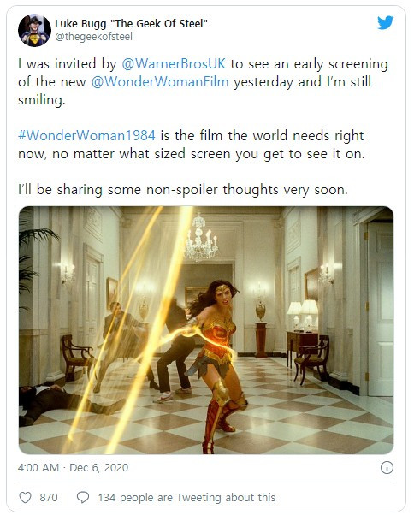This screenshot has height=515, width=420.
Task: Click the reply speech bubble icon
Action: [x=83, y=497]
